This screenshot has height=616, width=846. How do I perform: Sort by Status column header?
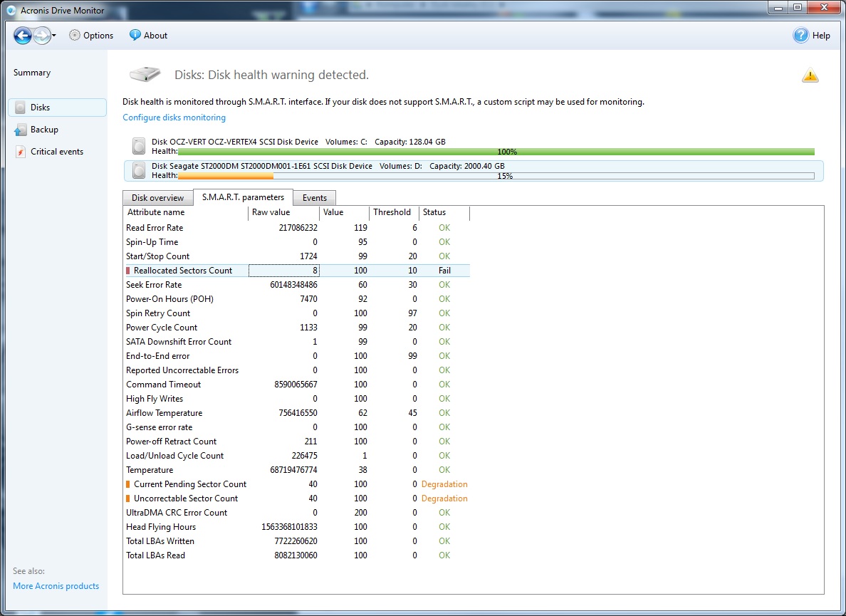point(444,212)
